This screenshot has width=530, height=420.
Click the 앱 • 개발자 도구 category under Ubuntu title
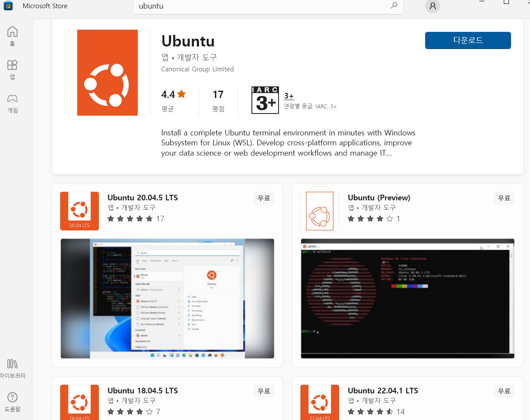coord(189,57)
